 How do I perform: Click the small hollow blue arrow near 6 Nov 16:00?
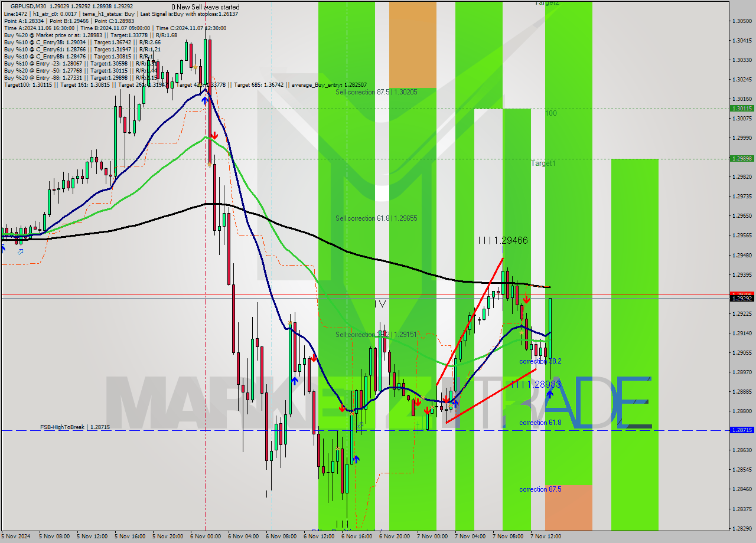click(x=360, y=424)
